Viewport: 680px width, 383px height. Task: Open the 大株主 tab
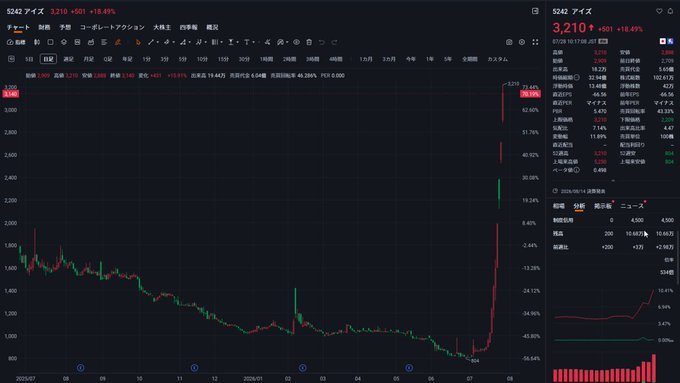pos(162,27)
